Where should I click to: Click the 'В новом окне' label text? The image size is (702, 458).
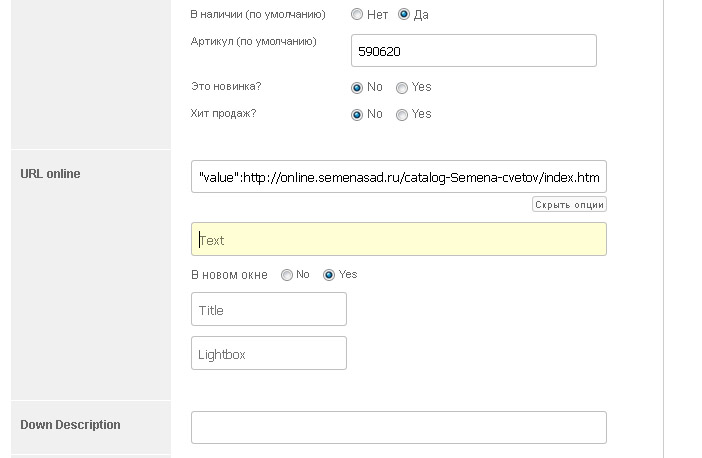[x=228, y=275]
